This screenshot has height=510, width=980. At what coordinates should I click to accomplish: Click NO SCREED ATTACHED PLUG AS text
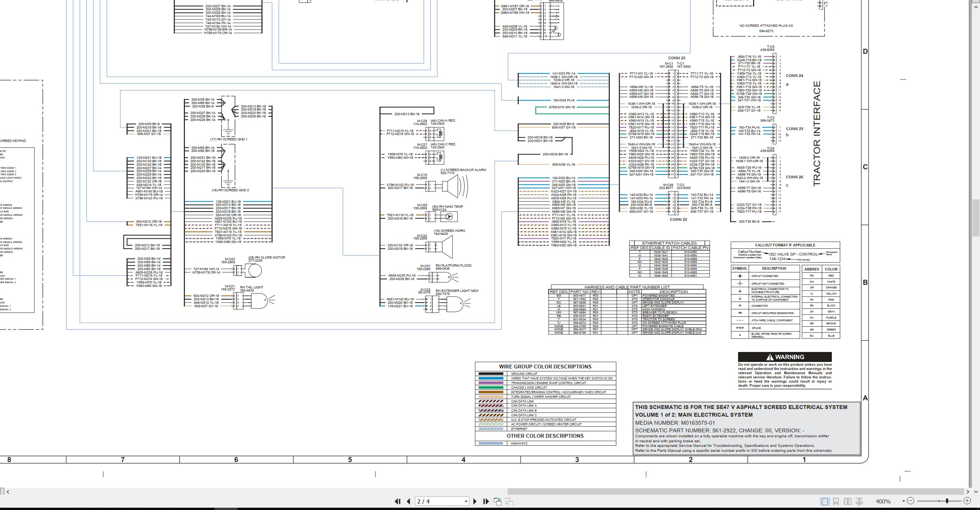click(766, 26)
